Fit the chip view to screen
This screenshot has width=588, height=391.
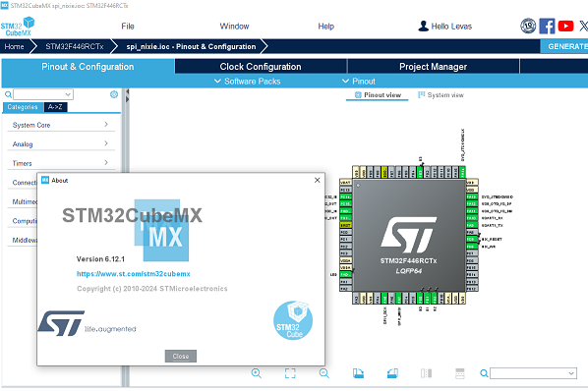click(x=290, y=373)
